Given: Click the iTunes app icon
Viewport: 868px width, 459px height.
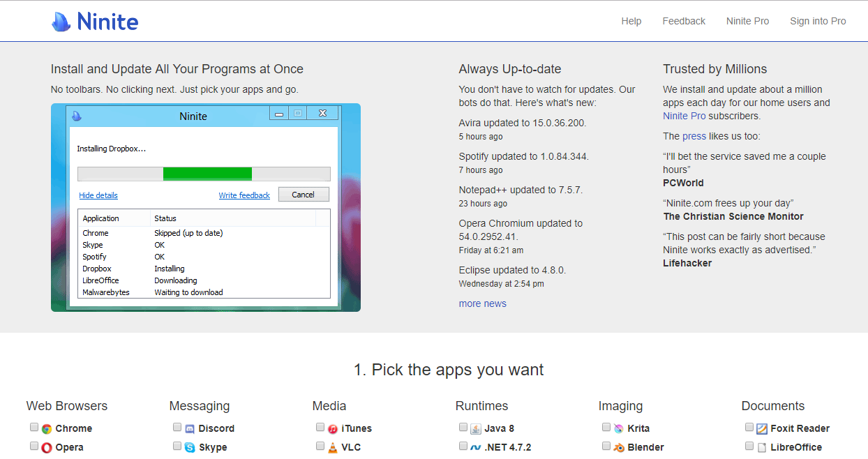Looking at the screenshot, I should tap(333, 429).
